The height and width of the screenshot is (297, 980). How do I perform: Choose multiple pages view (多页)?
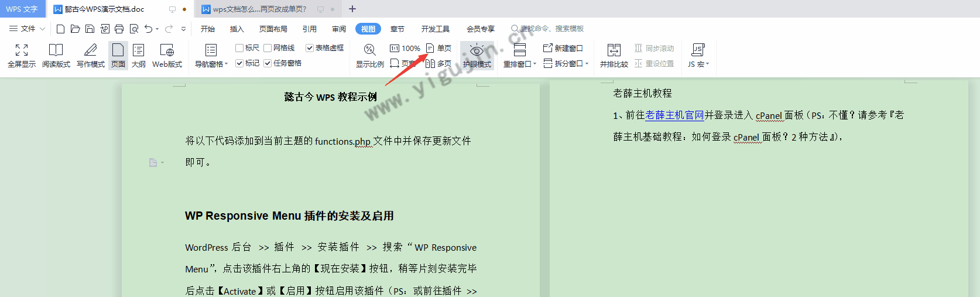pyautogui.click(x=438, y=63)
